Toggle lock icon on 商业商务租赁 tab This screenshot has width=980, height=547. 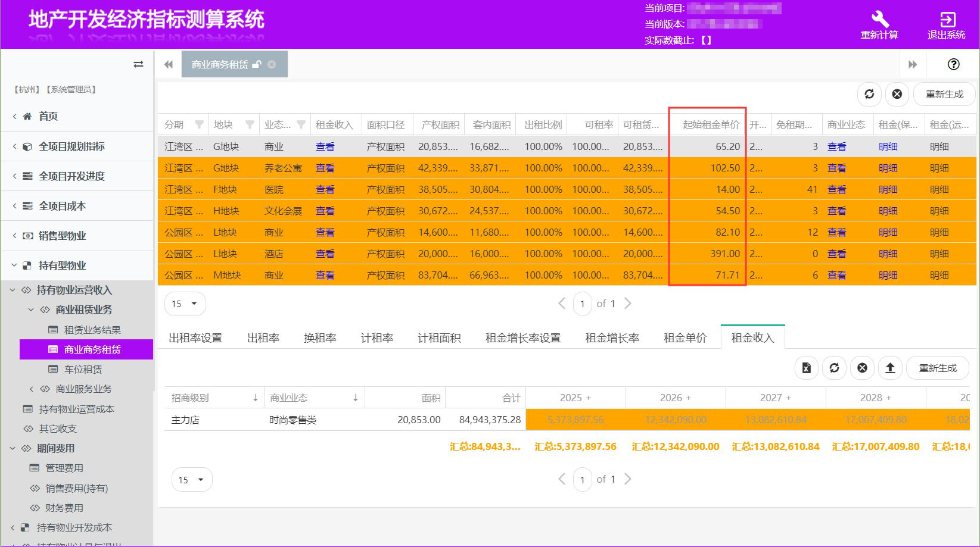(x=257, y=64)
